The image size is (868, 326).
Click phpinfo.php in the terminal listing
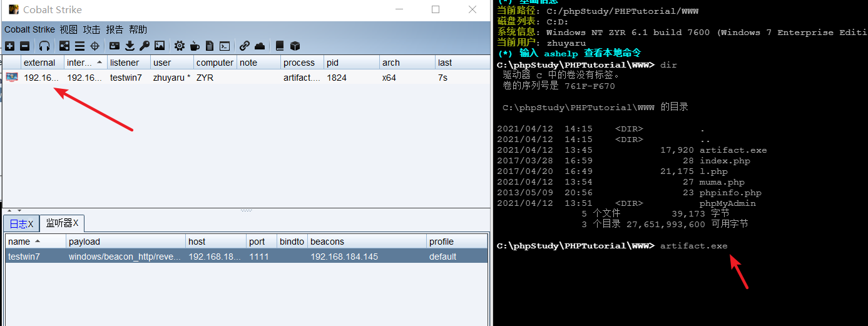click(730, 193)
